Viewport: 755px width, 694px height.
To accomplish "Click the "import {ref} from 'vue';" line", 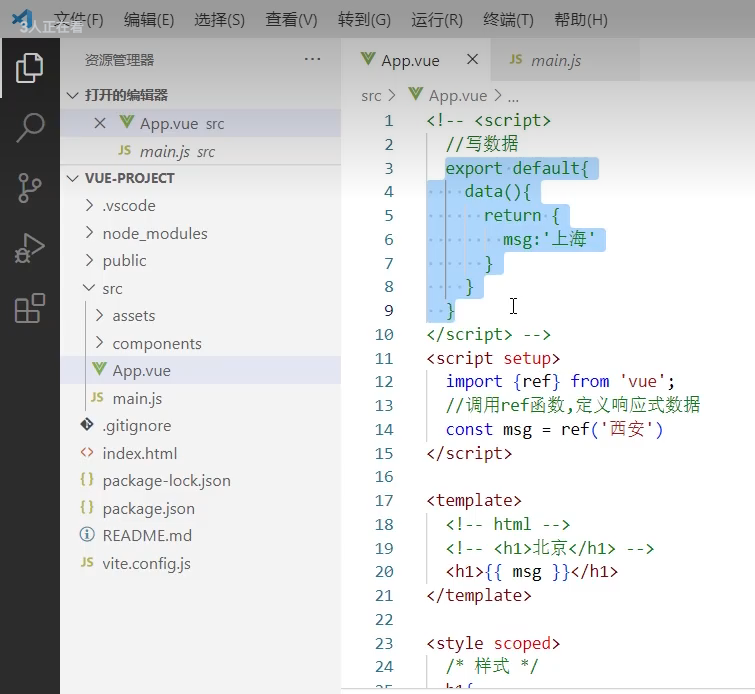I will 560,381.
